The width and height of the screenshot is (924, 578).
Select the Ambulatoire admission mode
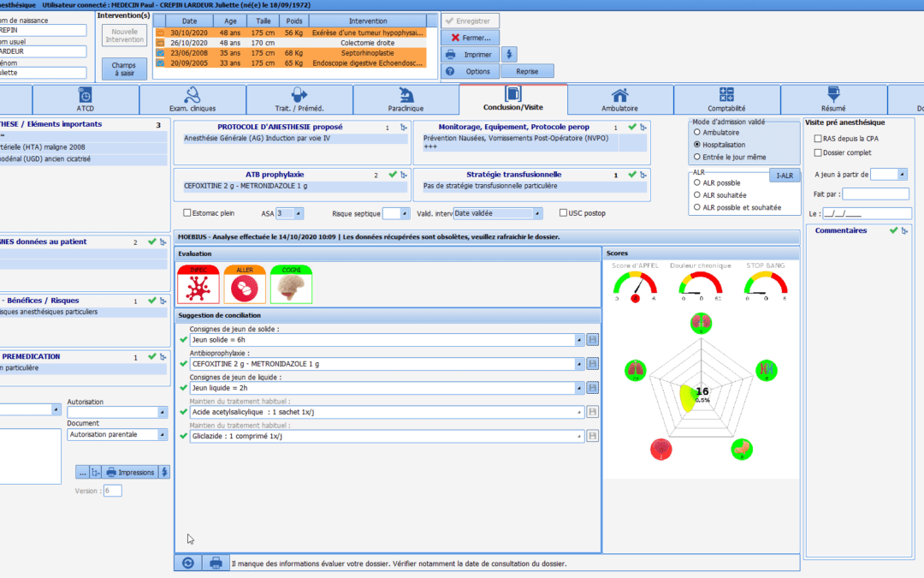[697, 133]
